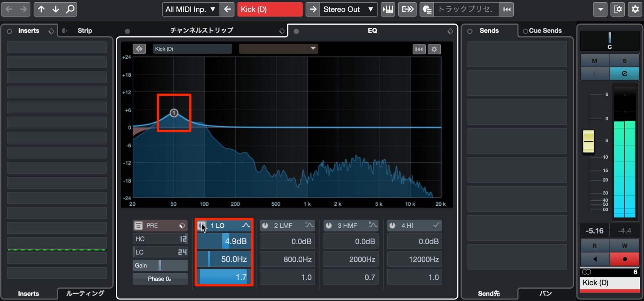Click the right arrow before Stereo Out

(x=313, y=9)
